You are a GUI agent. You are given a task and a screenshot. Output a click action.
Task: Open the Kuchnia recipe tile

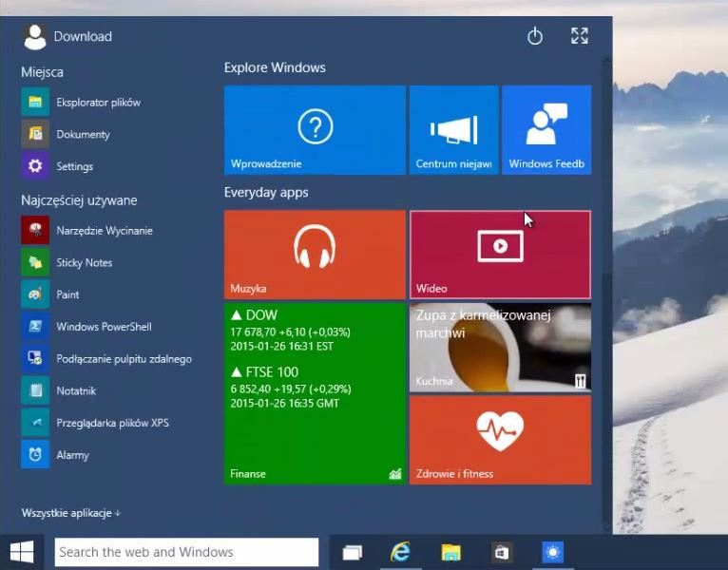pos(500,347)
